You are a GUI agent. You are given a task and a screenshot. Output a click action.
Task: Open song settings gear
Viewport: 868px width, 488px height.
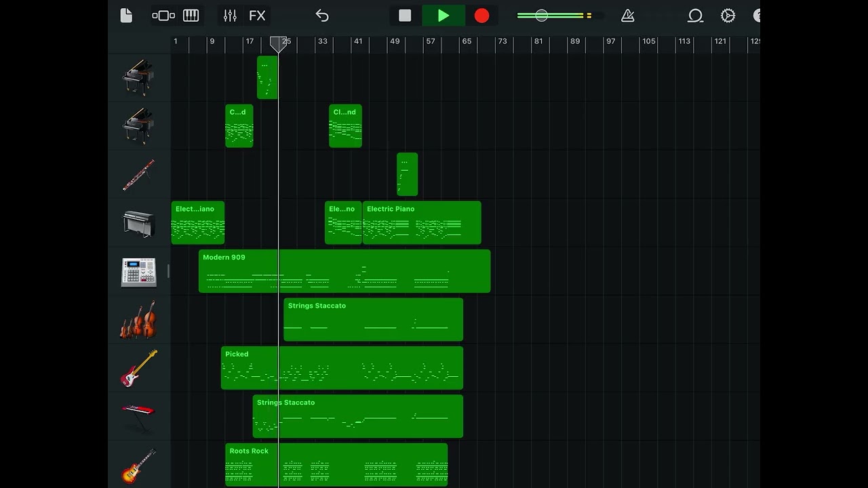[x=728, y=16]
